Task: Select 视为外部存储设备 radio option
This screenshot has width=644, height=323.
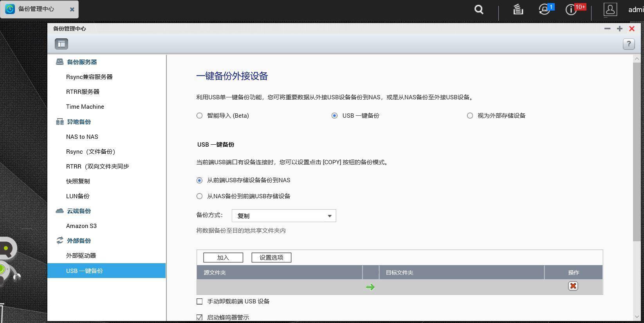Action: coord(470,116)
